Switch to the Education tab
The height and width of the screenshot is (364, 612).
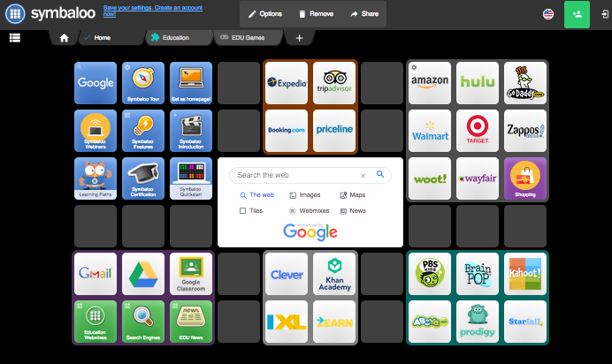tap(179, 38)
